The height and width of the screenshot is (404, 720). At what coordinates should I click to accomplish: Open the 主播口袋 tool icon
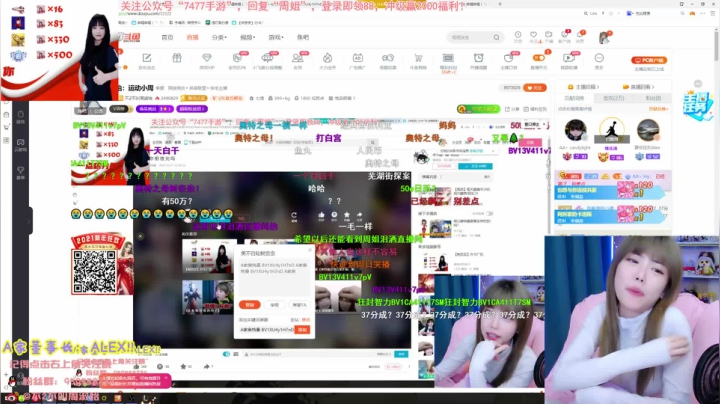tap(508, 58)
